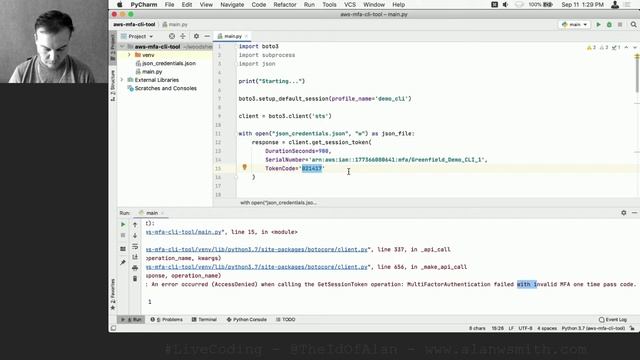The image size is (640, 360).
Task: Click the typo count indicator in editor
Action: click(616, 48)
